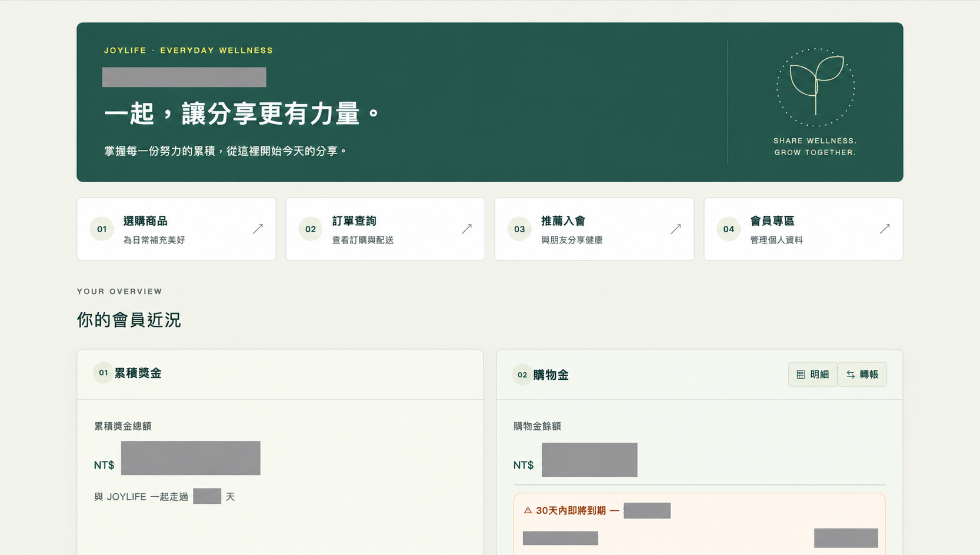Click the 01 badge next to 累積獎金
980x555 pixels.
(x=104, y=373)
